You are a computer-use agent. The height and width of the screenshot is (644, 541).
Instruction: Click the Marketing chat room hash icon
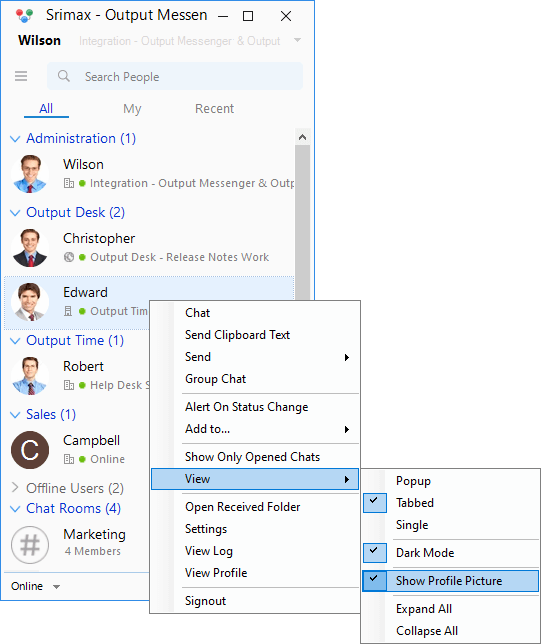coord(30,545)
